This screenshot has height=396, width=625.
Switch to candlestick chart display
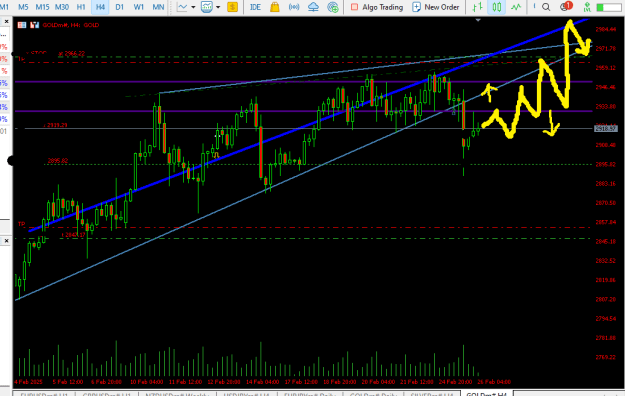pos(497,7)
